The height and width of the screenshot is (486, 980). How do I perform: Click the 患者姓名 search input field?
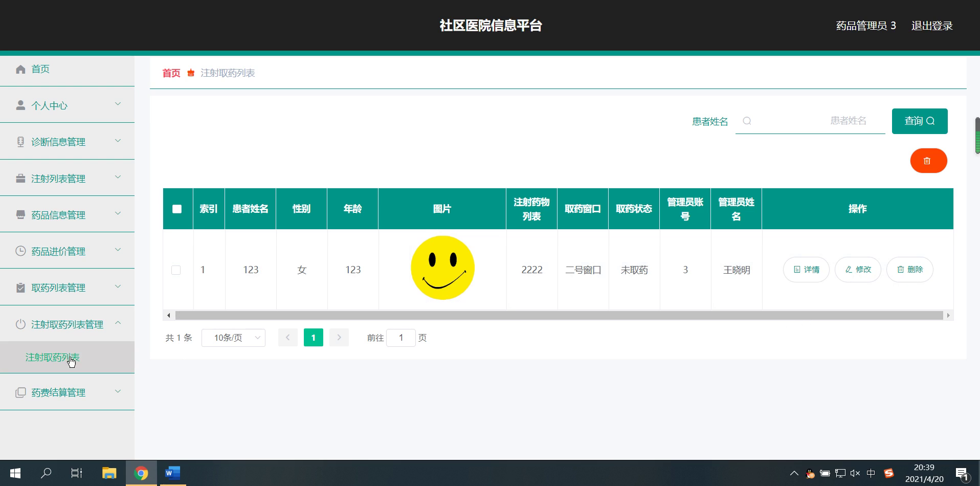click(x=810, y=121)
